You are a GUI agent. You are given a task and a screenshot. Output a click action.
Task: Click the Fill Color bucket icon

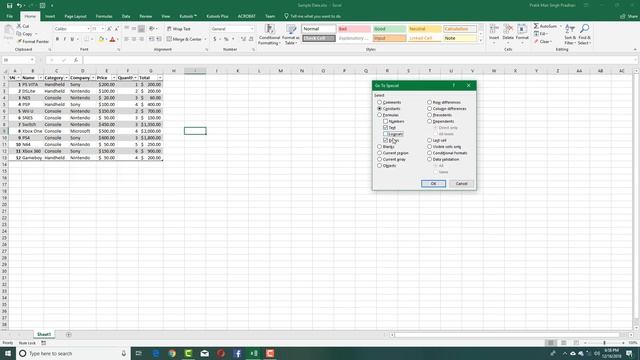point(101,39)
